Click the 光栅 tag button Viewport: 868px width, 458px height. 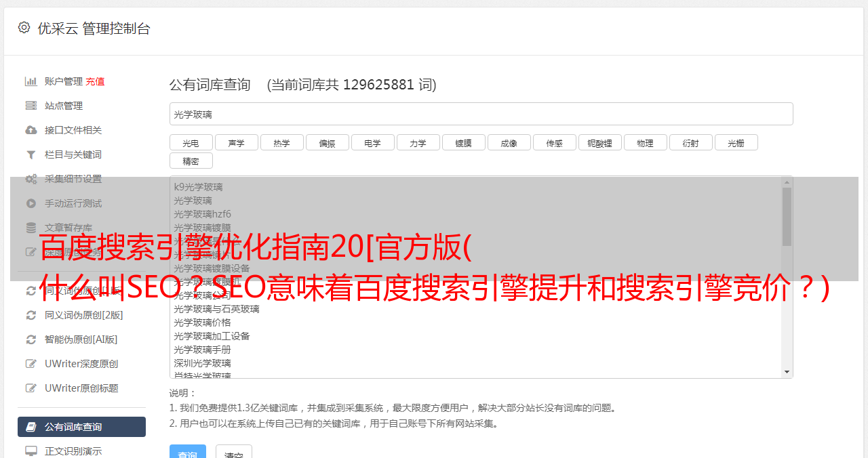736,142
